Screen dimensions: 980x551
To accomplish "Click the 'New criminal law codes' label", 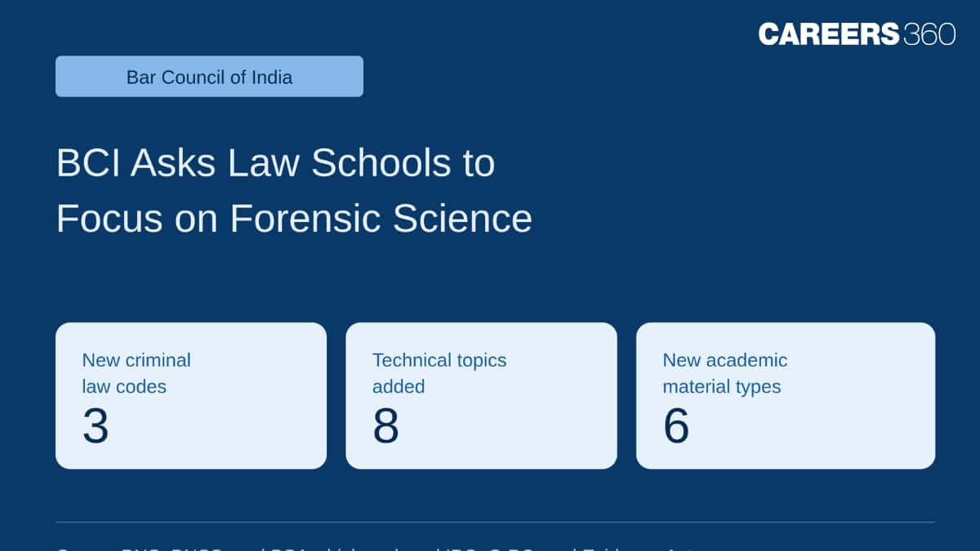I will click(x=136, y=373).
